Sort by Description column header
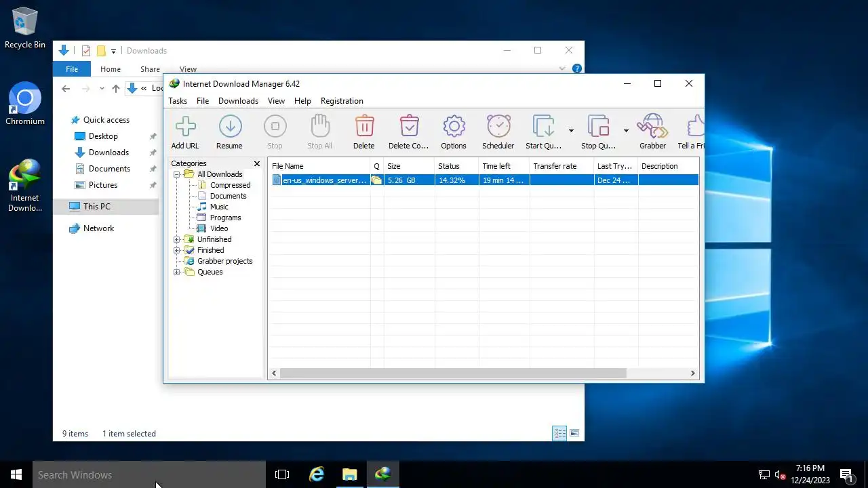The width and height of the screenshot is (868, 488). point(668,166)
